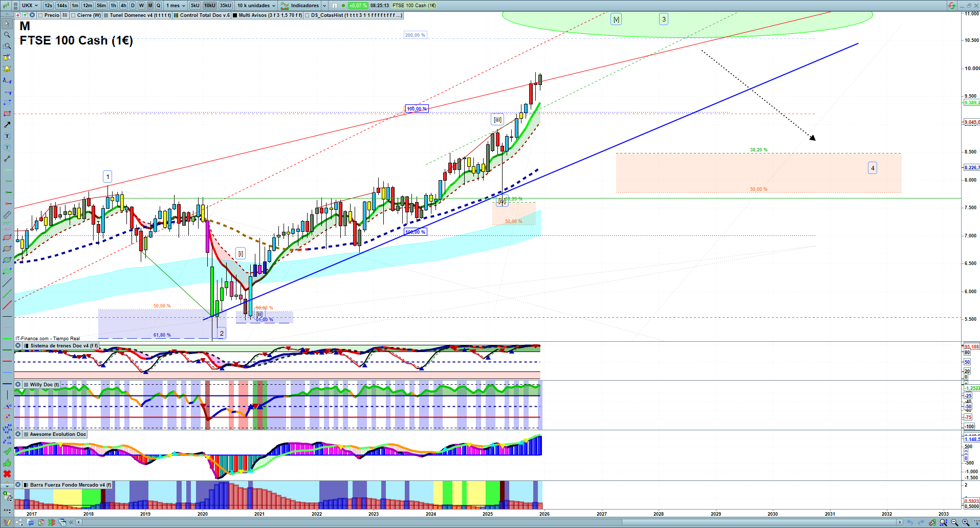Select the magnifier zoom tool
Screen dimensions: 980x528
(x=7, y=35)
